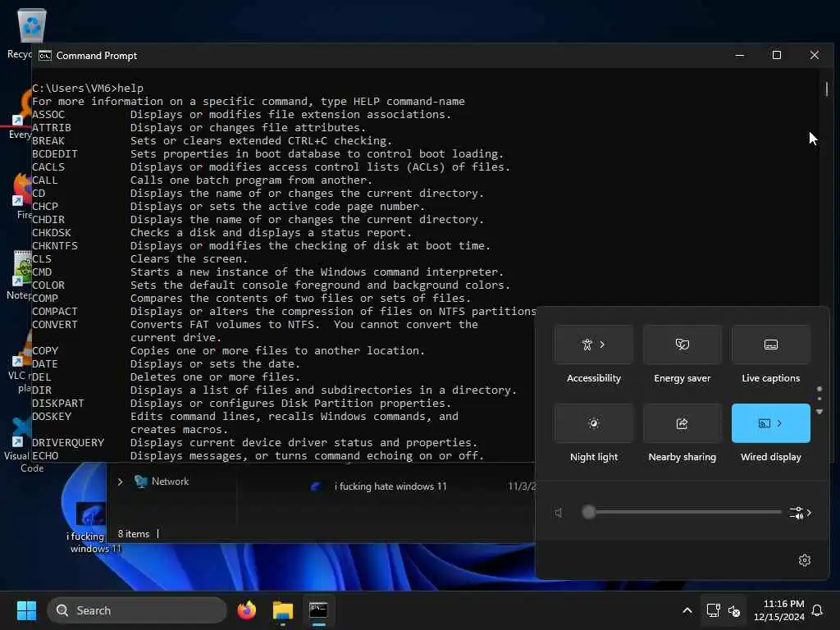Click the network tray icon
The height and width of the screenshot is (630, 840).
(713, 610)
